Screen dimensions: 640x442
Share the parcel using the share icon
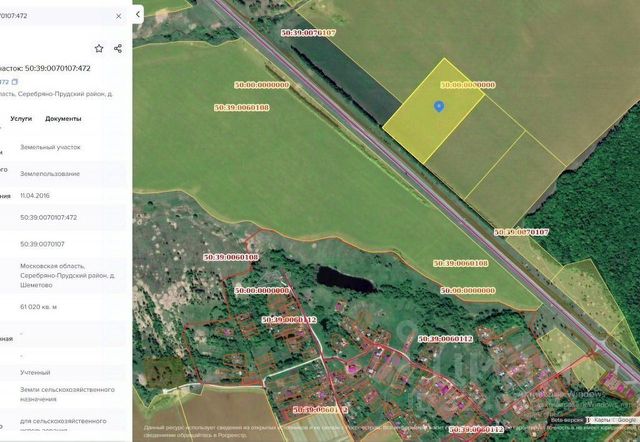click(x=118, y=49)
